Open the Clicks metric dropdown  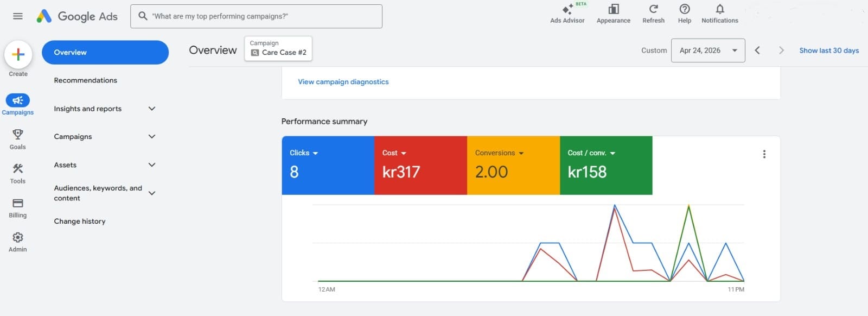click(x=304, y=153)
